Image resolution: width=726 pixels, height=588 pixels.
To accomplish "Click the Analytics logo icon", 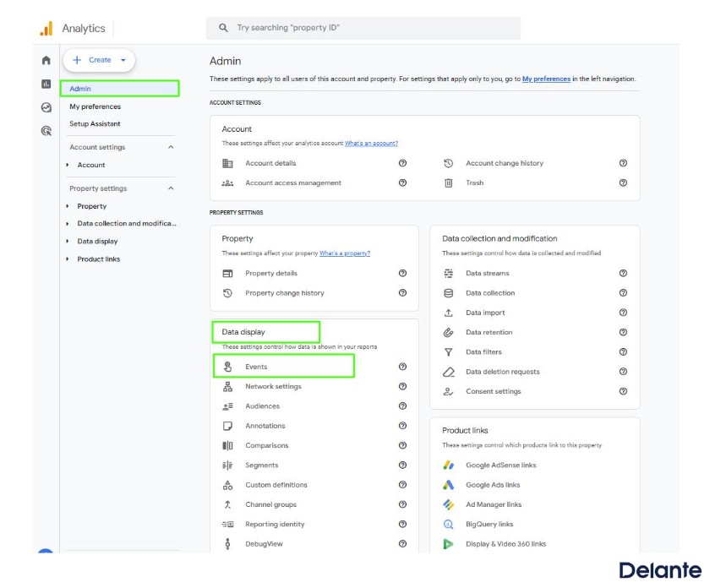I will [46, 28].
